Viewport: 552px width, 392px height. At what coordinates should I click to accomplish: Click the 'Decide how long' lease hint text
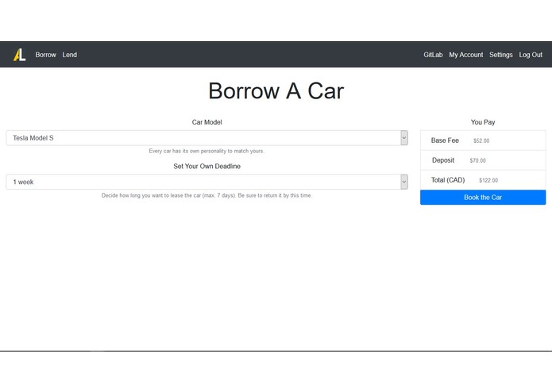207,195
